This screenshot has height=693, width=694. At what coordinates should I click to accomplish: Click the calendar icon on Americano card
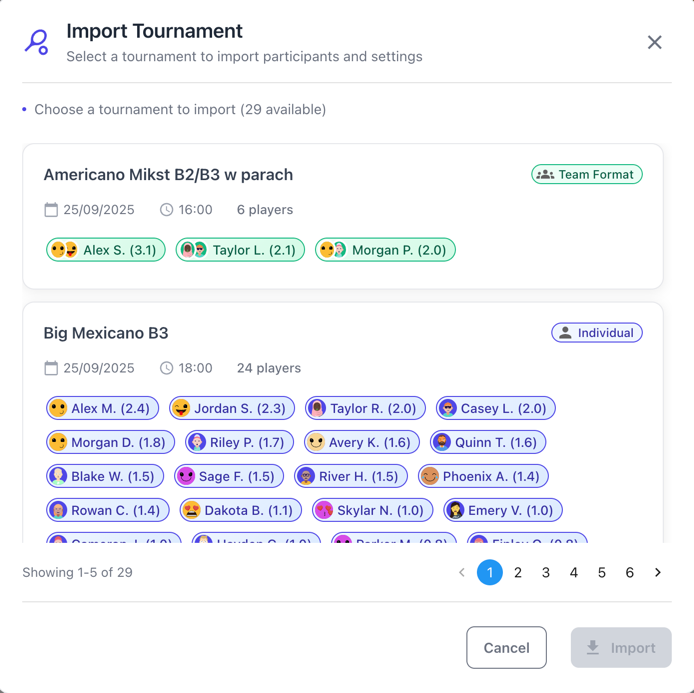[51, 210]
